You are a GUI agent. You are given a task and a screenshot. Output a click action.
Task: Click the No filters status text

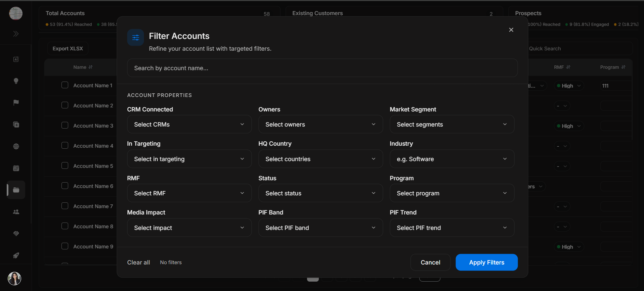click(x=171, y=262)
